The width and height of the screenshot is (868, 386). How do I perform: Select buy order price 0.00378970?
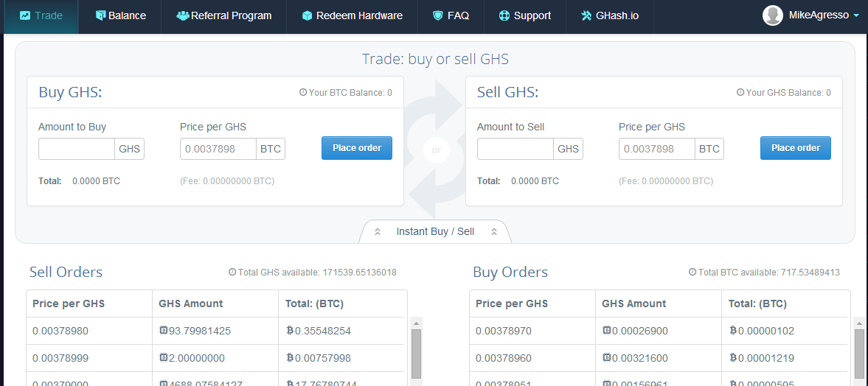point(504,331)
